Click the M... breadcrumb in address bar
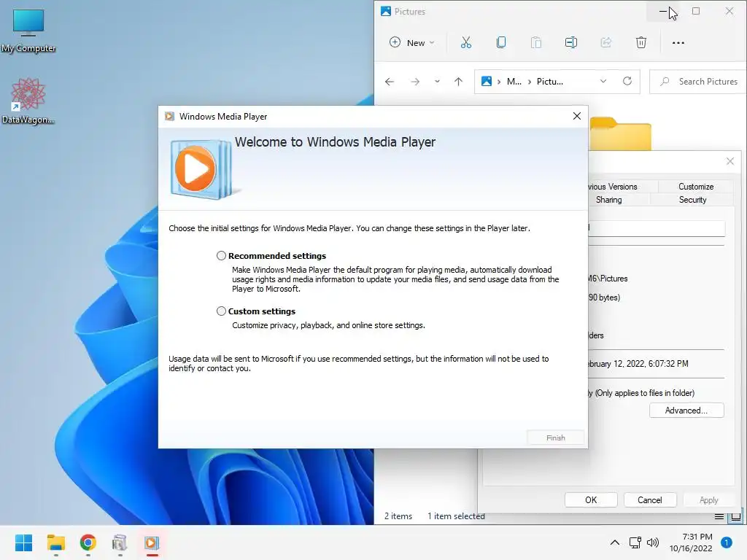Viewport: 747px width, 560px height. 514,82
